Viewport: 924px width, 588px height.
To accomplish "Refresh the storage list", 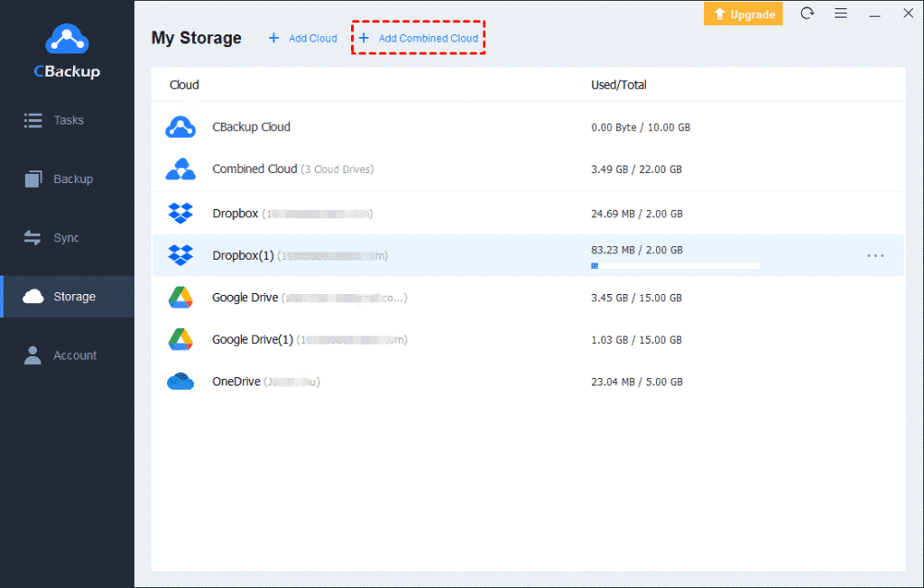I will point(807,14).
